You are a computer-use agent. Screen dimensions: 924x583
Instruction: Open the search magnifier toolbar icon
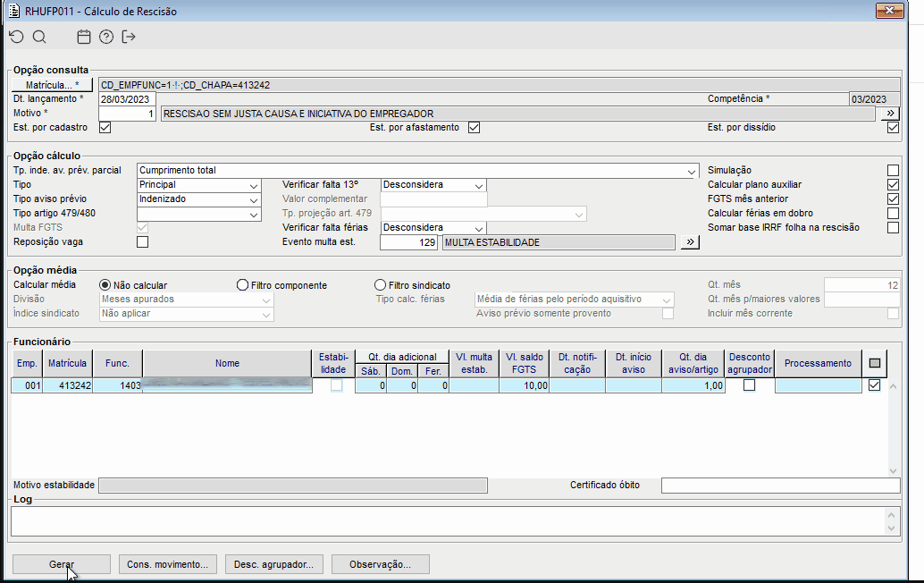pos(39,38)
